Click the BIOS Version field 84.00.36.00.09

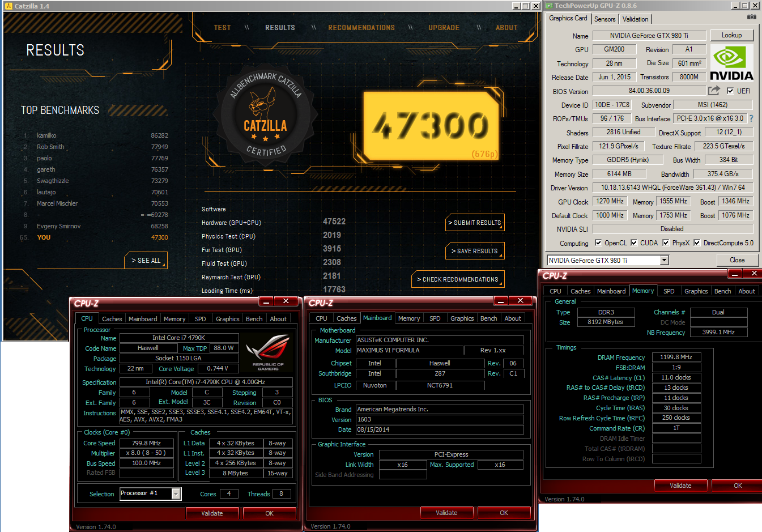pos(649,91)
